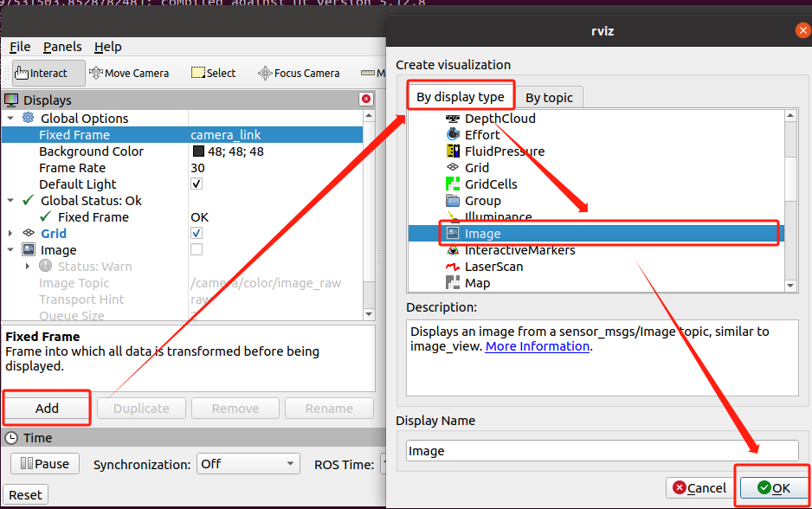Expand the Status: Warn item
The height and width of the screenshot is (509, 812).
pyautogui.click(x=28, y=266)
